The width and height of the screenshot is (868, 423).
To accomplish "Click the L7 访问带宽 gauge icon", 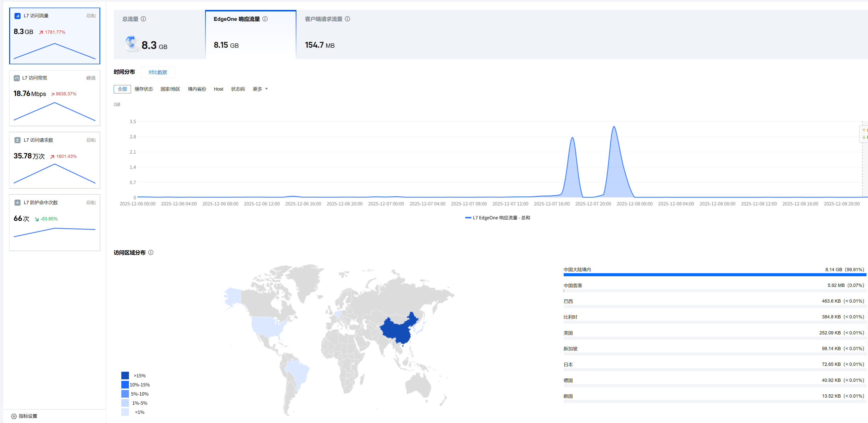I will pos(16,78).
